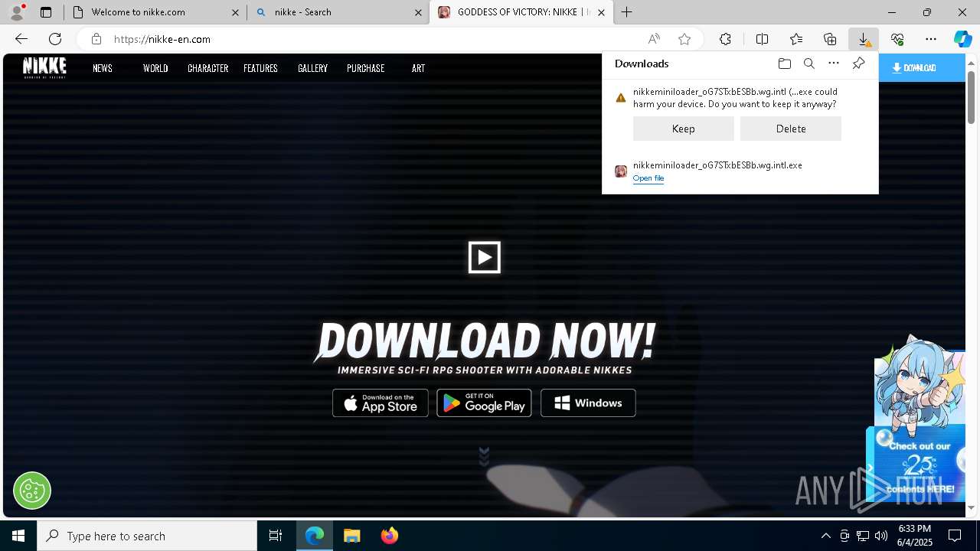Search downloads magnifier icon
Image resolution: width=980 pixels, height=551 pixels.
click(x=809, y=64)
